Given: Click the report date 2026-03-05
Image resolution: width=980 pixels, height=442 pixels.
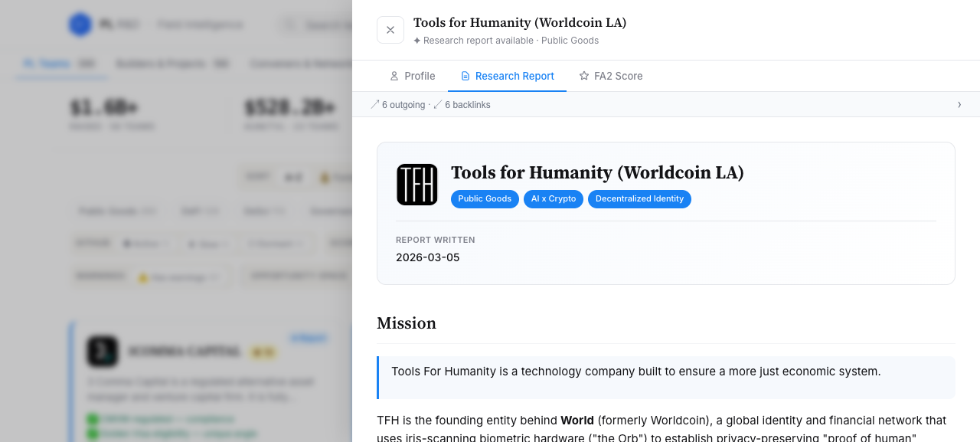Looking at the screenshot, I should click(428, 257).
